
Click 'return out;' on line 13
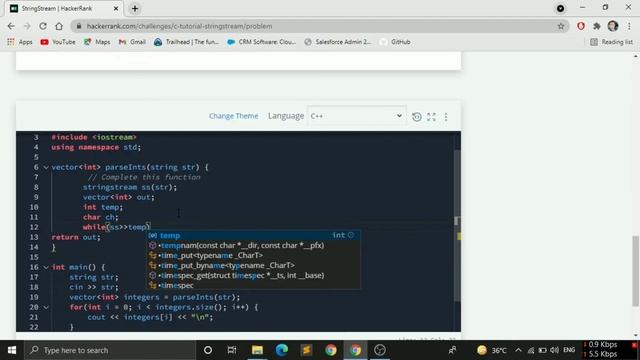click(x=76, y=237)
